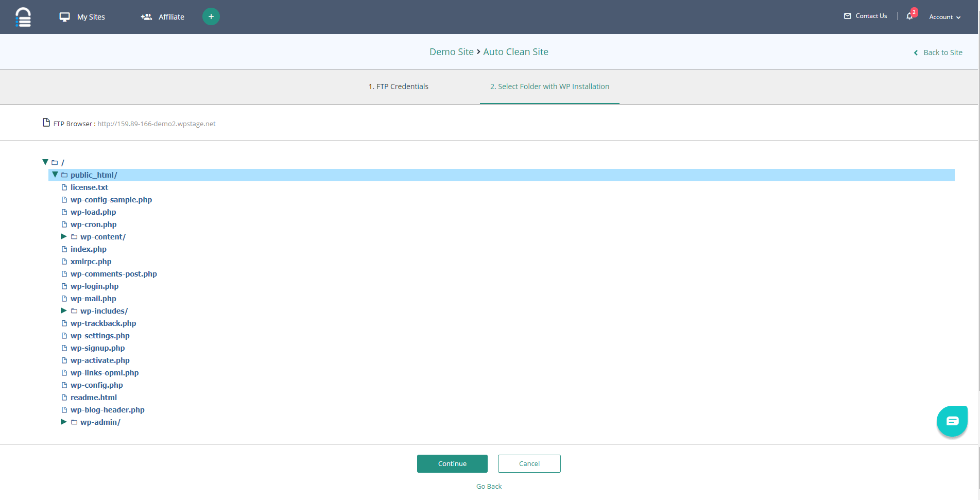Click the FTP Browser document icon

(x=46, y=123)
